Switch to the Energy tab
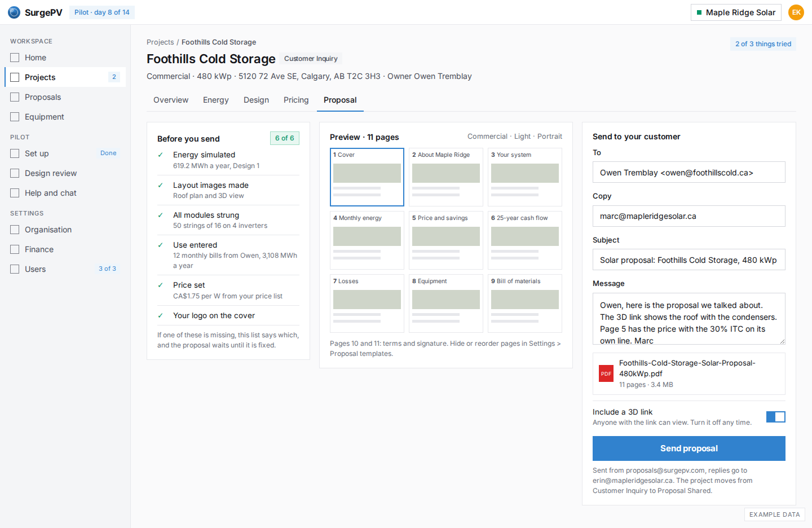This screenshot has height=528, width=812. point(216,100)
